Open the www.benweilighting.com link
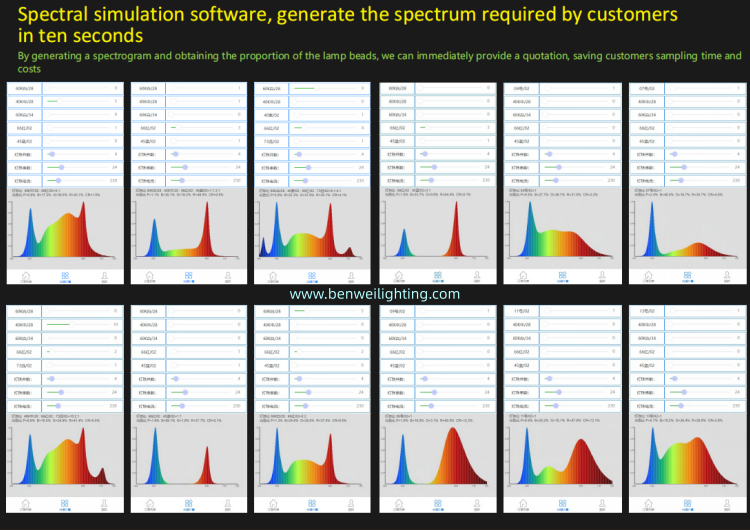The width and height of the screenshot is (750, 530). coord(375,294)
